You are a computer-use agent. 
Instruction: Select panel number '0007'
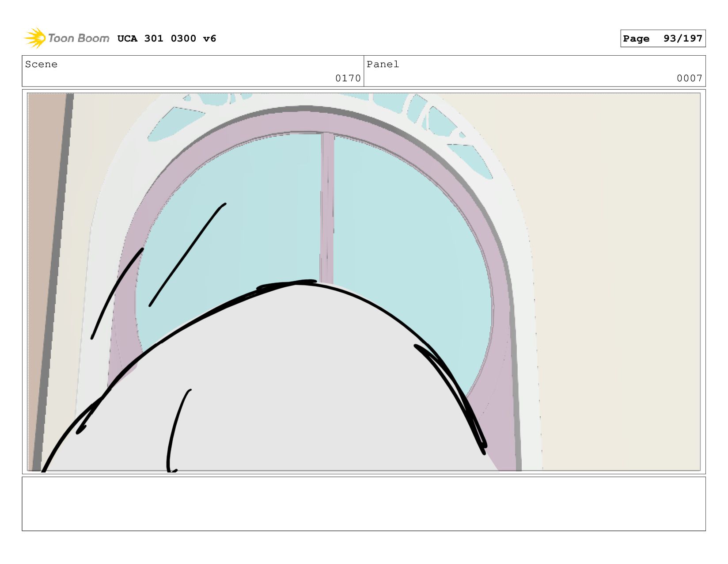click(689, 78)
